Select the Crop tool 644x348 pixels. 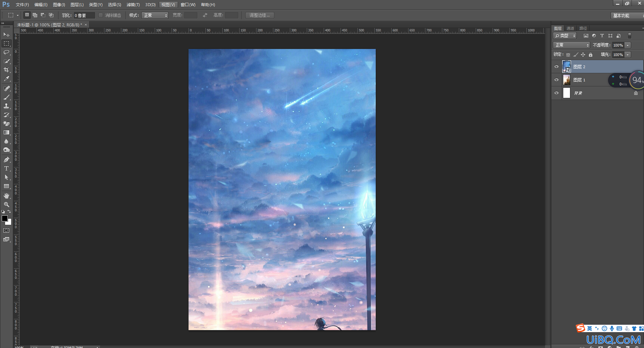coord(6,70)
